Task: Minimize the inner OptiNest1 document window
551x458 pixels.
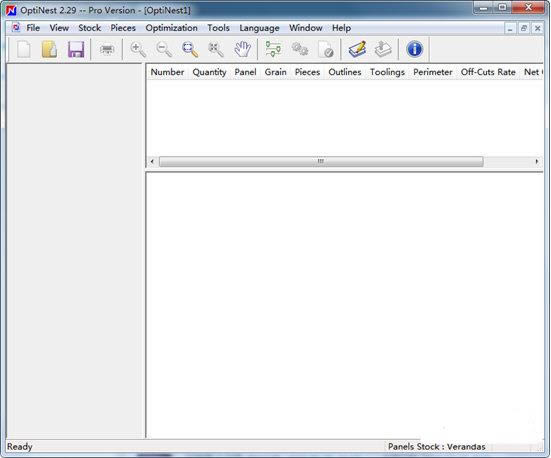Action: 510,28
